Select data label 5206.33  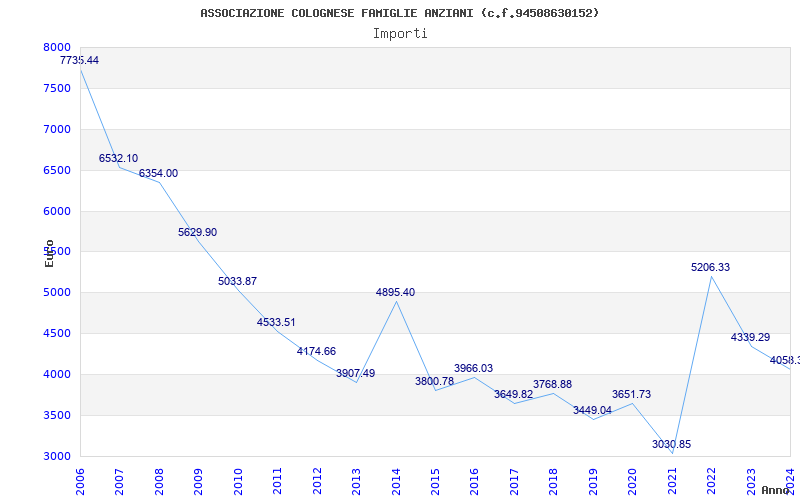(711, 267)
